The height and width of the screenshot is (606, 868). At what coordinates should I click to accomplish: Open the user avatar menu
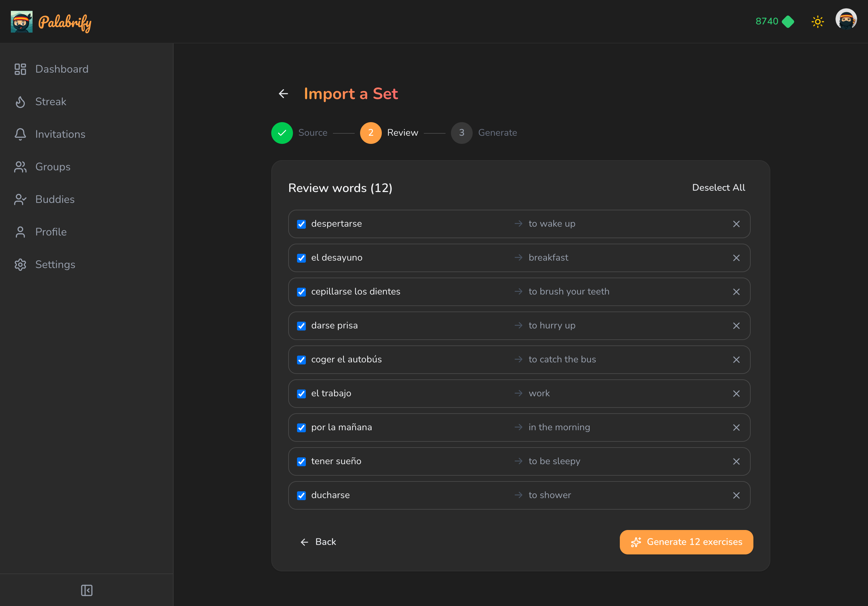pos(846,19)
